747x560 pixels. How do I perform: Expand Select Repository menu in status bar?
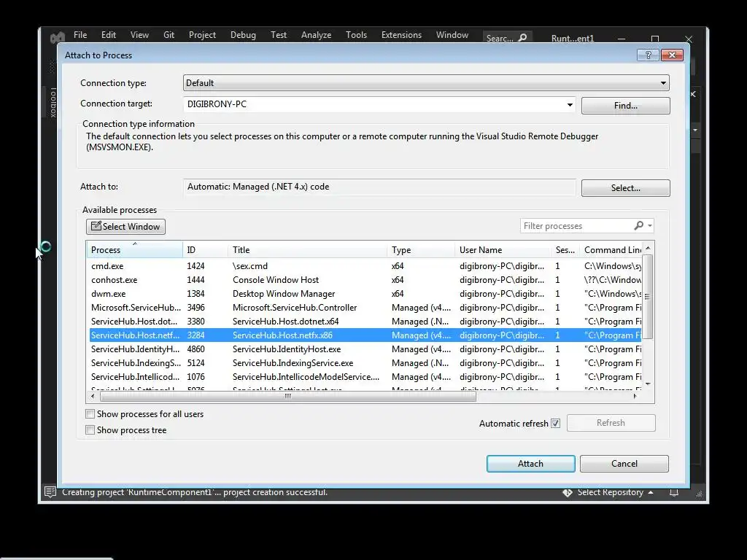(650, 492)
